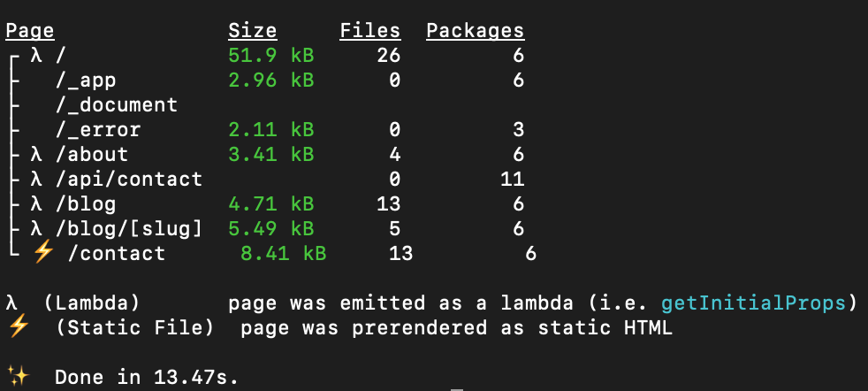The height and width of the screenshot is (391, 868).
Task: Click the Files column header
Action: coord(370,31)
